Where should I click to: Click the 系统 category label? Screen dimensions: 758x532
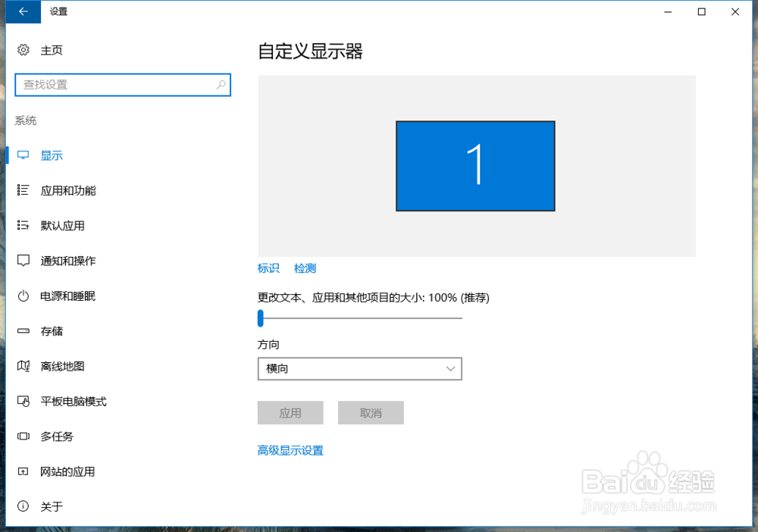(25, 120)
